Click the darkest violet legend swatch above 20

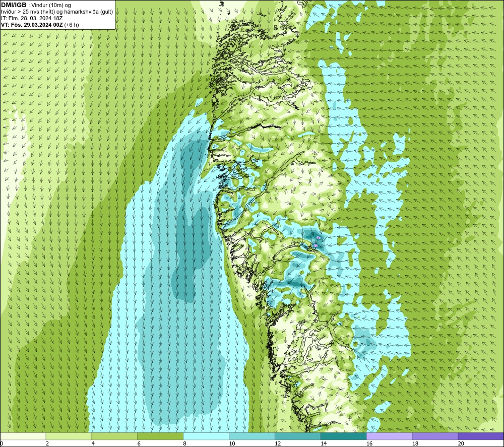[481, 436]
